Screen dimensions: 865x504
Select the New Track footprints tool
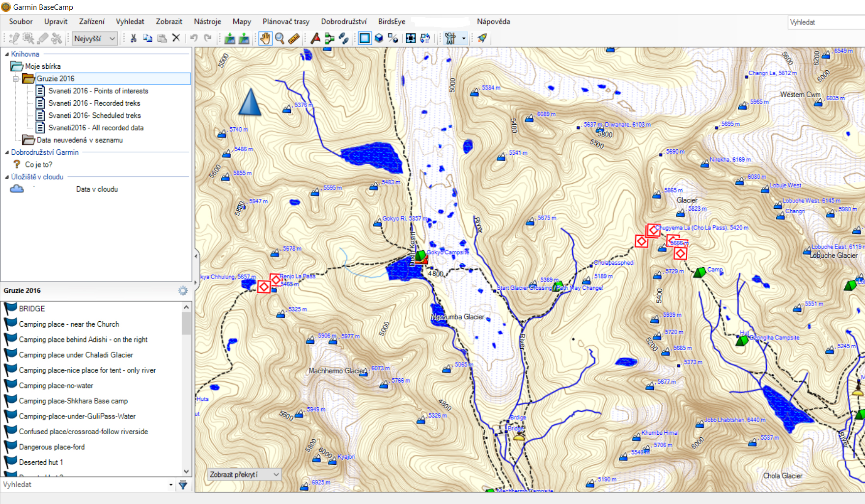[344, 38]
